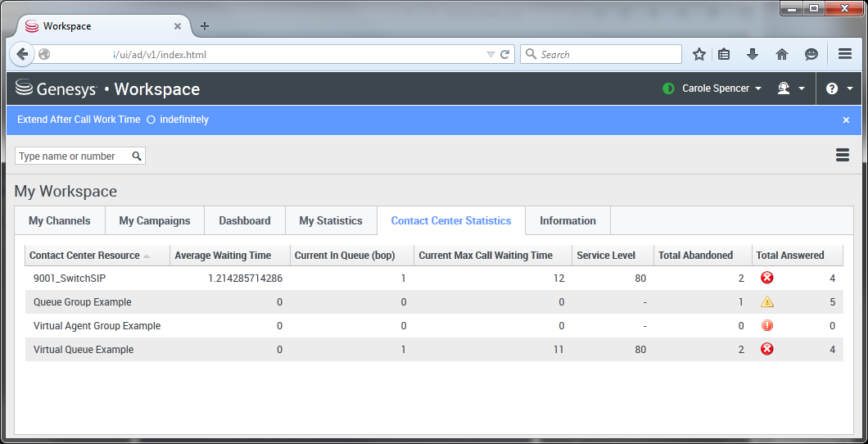Image resolution: width=868 pixels, height=444 pixels.
Task: Sort by Contact Center Resource column header
Action: point(85,255)
